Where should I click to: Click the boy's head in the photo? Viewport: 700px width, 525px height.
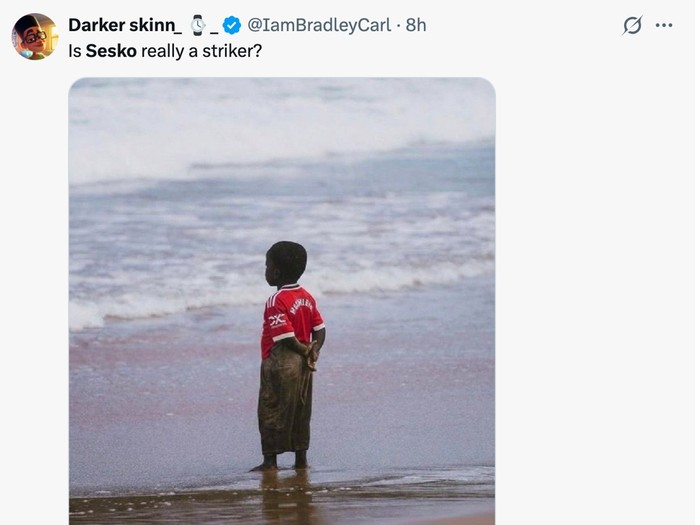[x=286, y=263]
